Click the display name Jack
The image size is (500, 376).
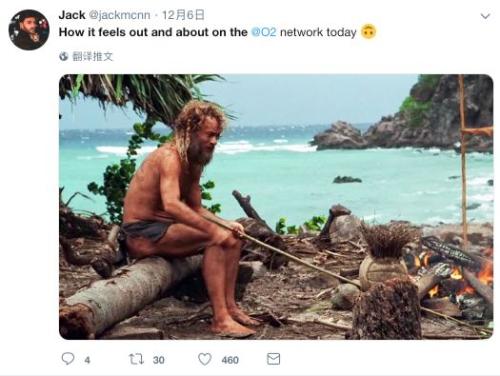tap(72, 15)
